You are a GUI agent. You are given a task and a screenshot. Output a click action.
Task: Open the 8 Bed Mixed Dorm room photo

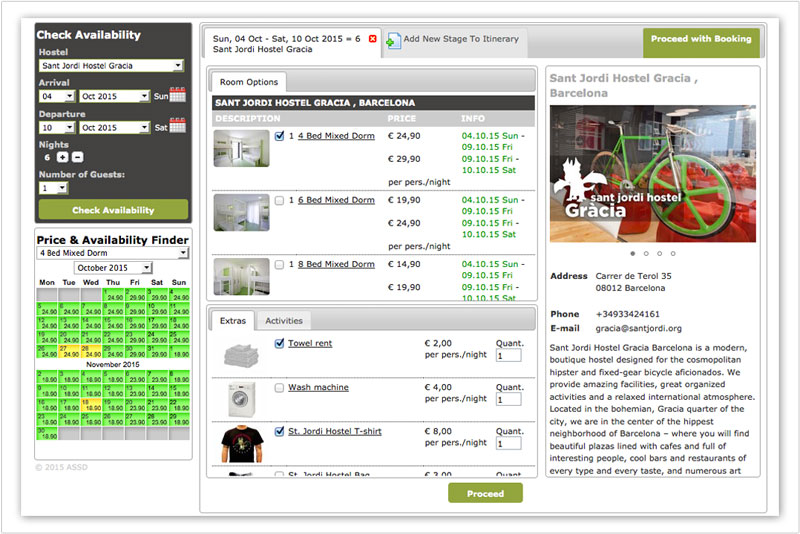(x=241, y=276)
